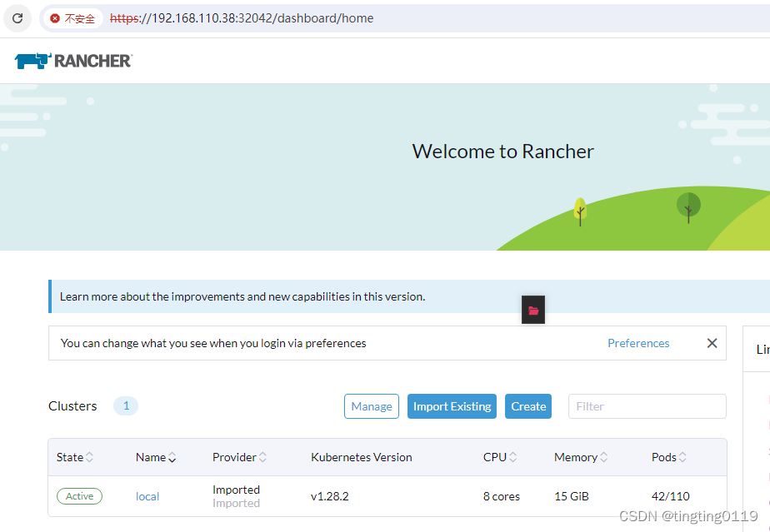Expand the Provider column sort chevron
The image size is (770, 532).
tap(264, 456)
